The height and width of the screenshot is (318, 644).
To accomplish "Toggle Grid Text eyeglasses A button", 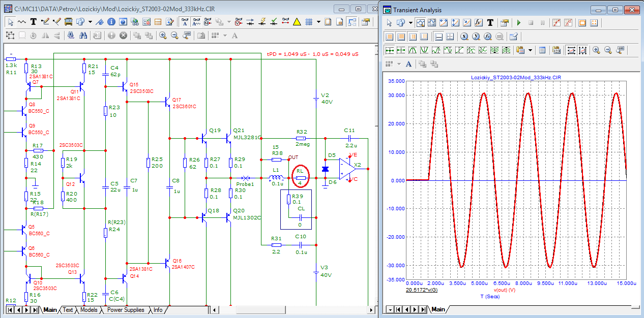I will (185, 22).
